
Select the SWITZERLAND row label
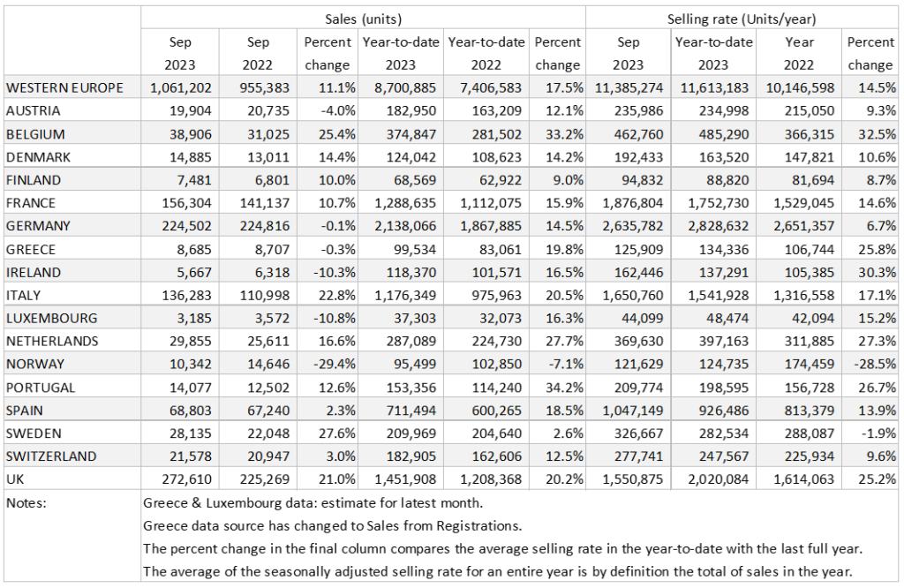click(50, 456)
